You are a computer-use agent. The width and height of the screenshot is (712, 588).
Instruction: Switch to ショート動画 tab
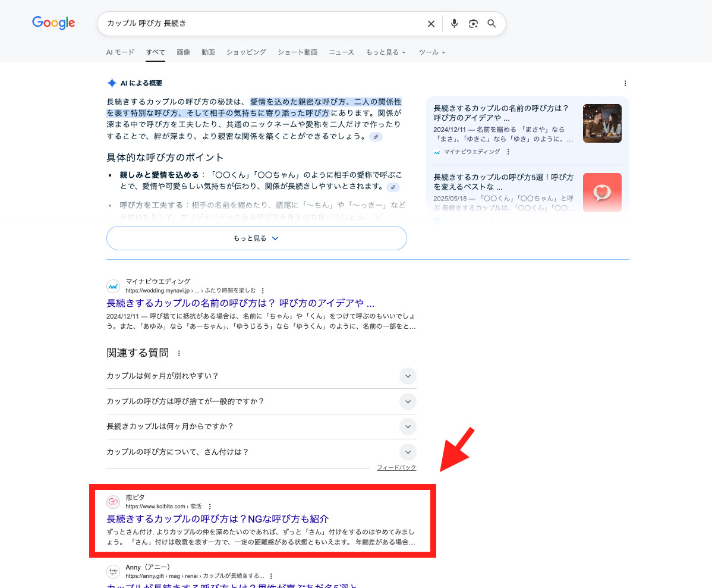[297, 52]
